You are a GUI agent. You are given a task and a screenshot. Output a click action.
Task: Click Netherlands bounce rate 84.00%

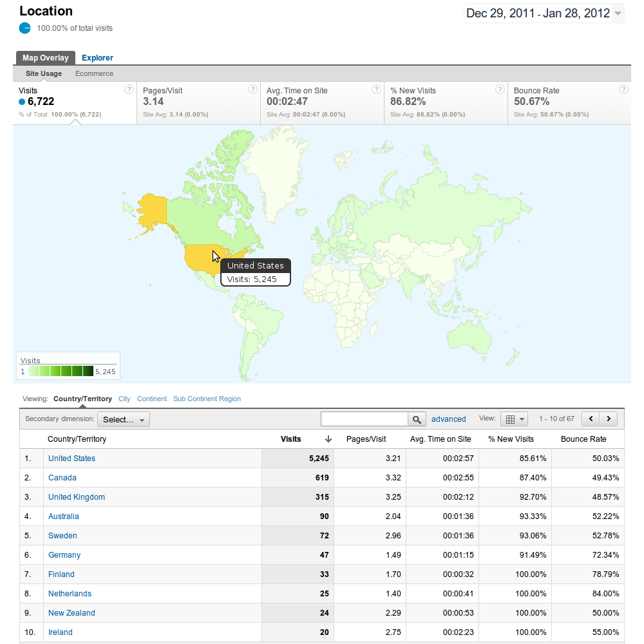click(x=605, y=594)
